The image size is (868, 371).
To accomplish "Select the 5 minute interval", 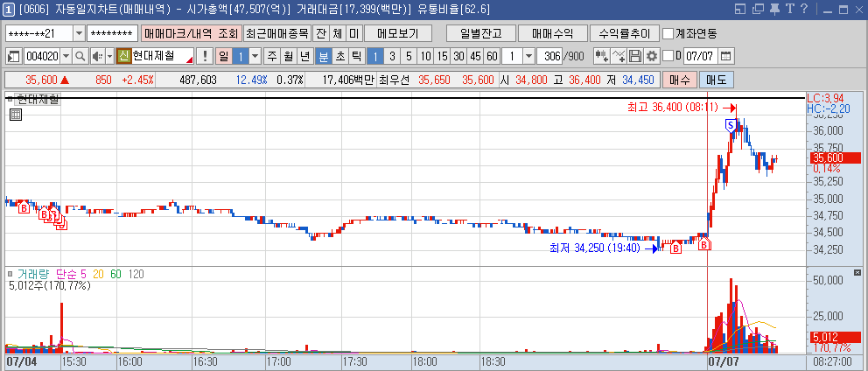I will [409, 56].
